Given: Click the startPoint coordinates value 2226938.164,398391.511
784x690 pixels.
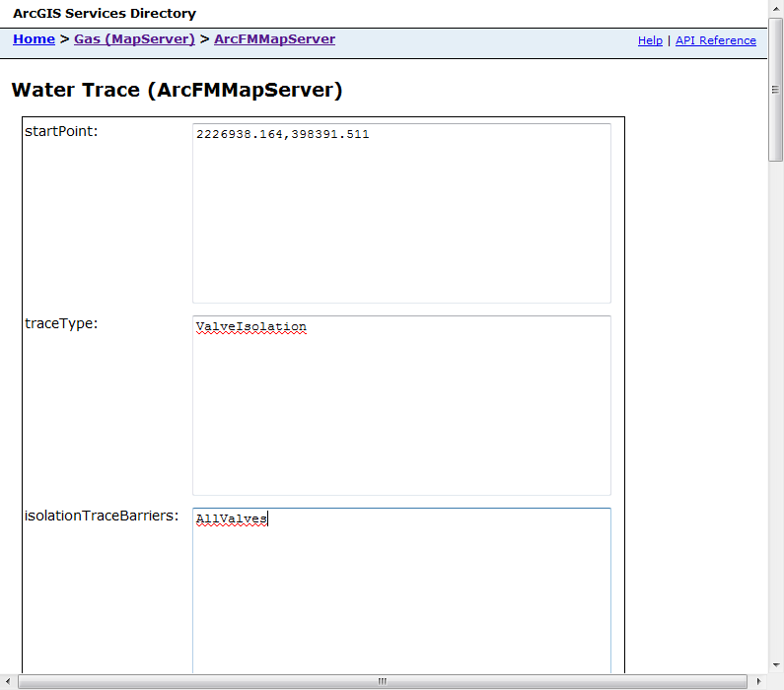Looking at the screenshot, I should (282, 134).
